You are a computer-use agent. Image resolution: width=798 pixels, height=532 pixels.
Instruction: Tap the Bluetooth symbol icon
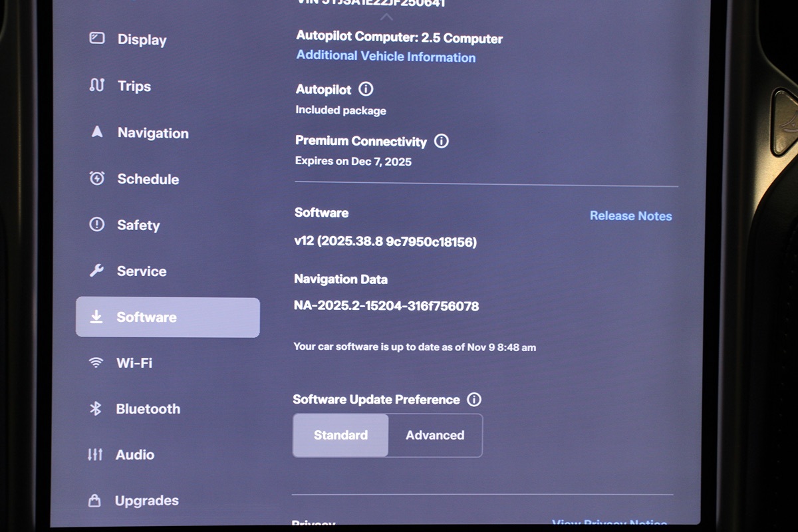click(96, 408)
